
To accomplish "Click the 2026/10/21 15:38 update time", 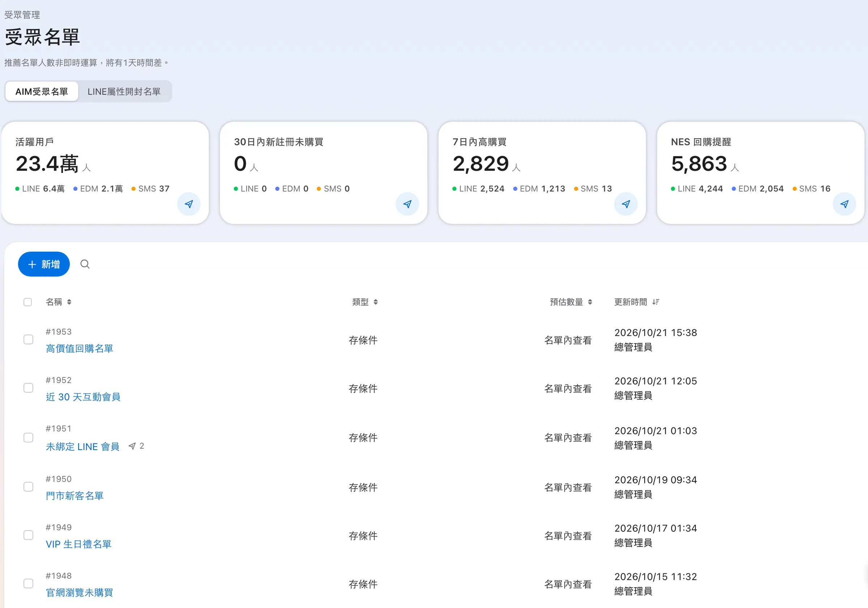I will (x=656, y=333).
